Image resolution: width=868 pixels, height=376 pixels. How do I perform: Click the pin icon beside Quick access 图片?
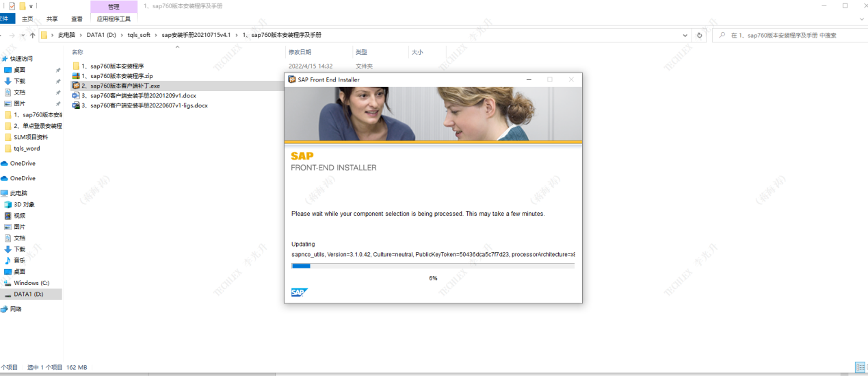pyautogui.click(x=58, y=103)
